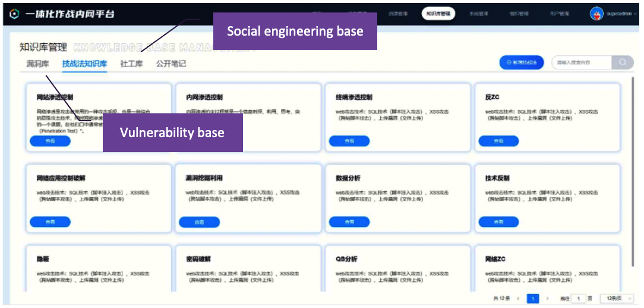Viewport: 644px width, 308px height.
Task: Go to the next page arrow
Action: (547, 299)
